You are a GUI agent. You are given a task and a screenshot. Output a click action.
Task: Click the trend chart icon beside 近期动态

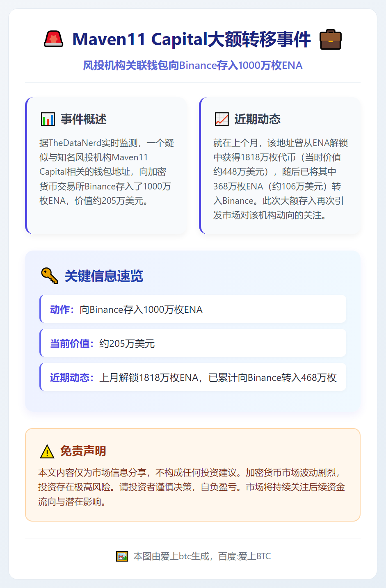point(222,119)
